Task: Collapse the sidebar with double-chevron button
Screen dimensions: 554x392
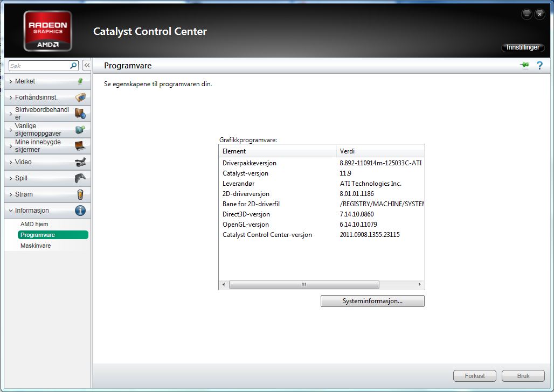Action: [87, 66]
